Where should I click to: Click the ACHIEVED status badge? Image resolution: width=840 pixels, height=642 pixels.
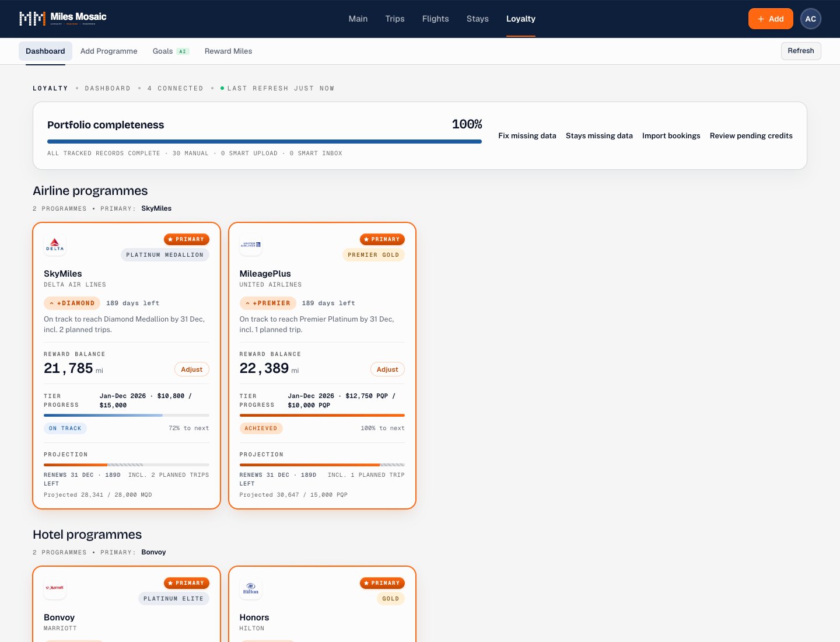point(261,428)
